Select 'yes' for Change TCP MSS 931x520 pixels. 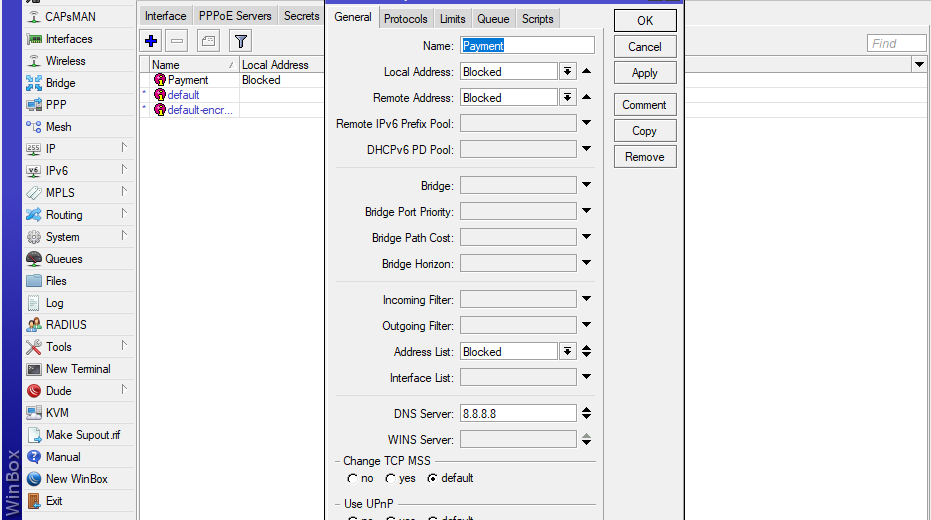(391, 479)
